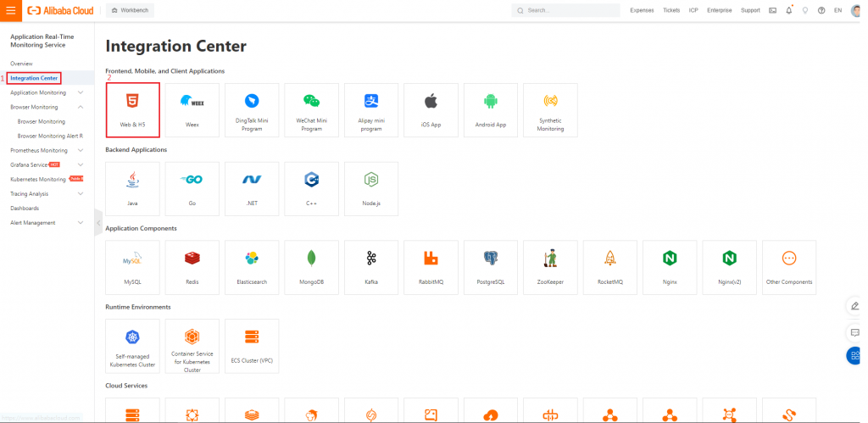Click the location pin icon in header
Screen dimensions: 868x423
tap(805, 10)
